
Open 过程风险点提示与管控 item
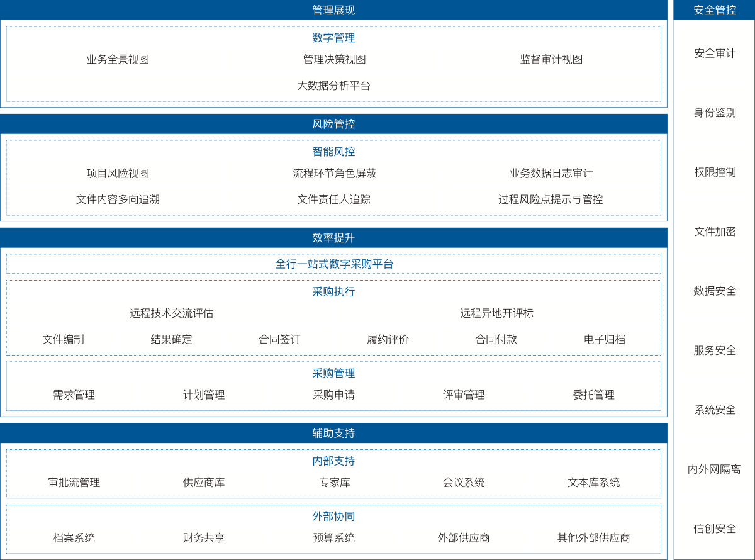[551, 199]
